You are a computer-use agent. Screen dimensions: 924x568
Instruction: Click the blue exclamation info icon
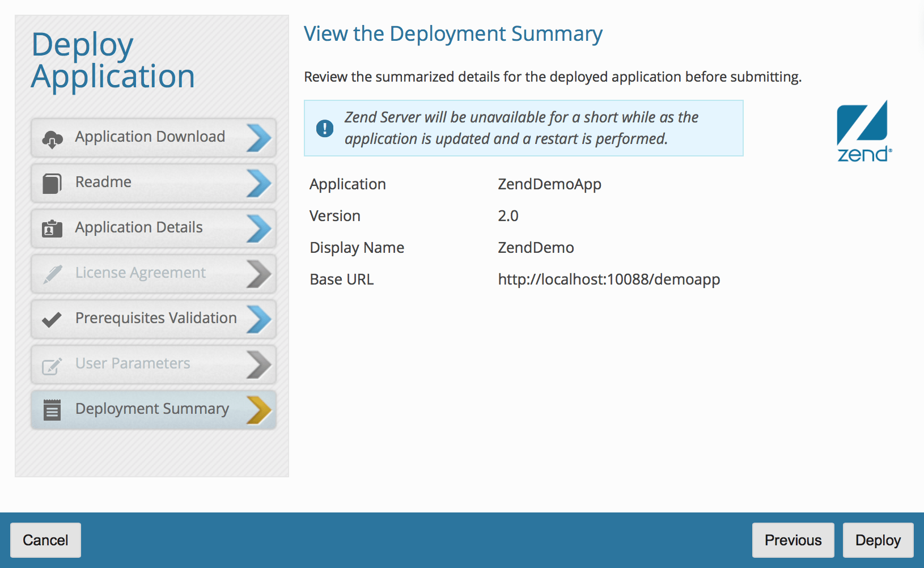(325, 129)
